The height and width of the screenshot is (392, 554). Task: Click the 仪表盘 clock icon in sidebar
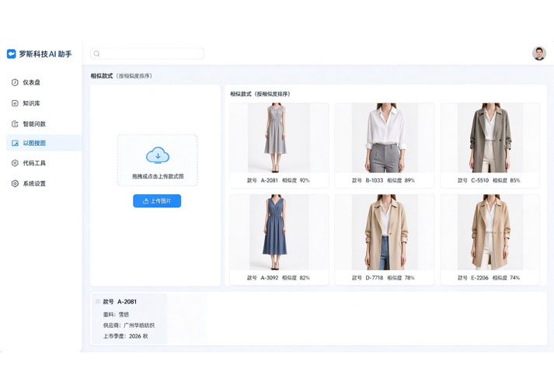tap(15, 82)
